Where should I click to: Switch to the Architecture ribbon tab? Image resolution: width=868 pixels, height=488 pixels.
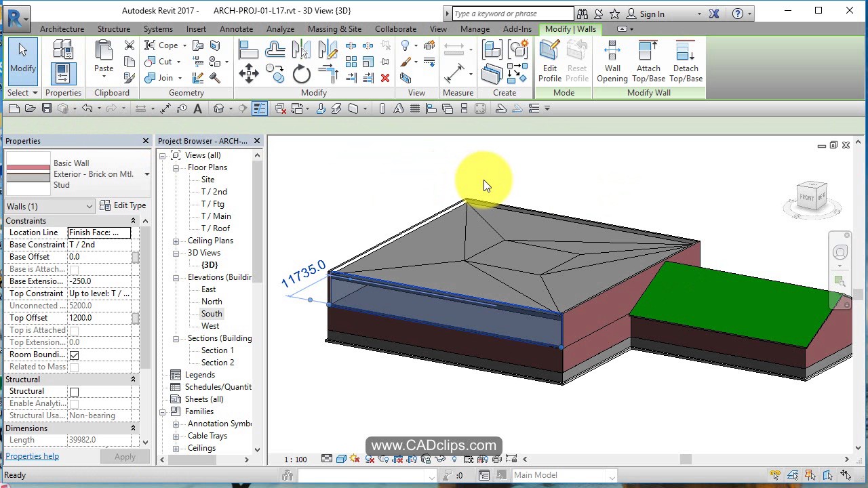point(62,28)
